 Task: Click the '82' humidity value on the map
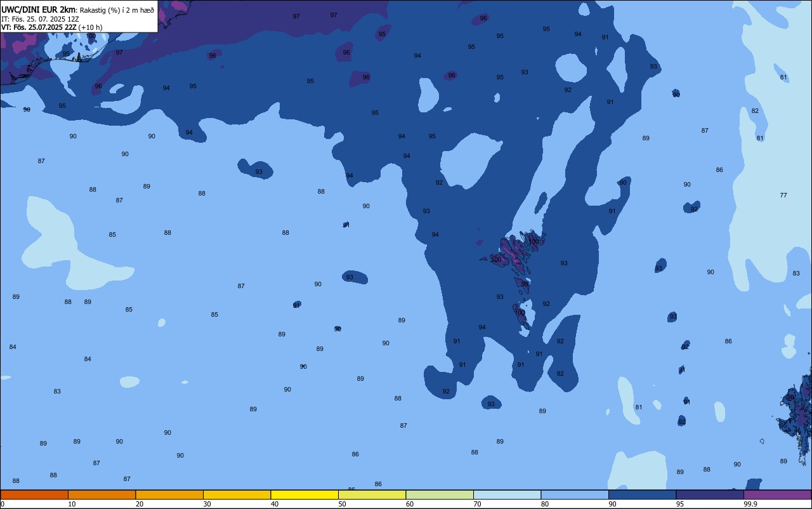(755, 110)
